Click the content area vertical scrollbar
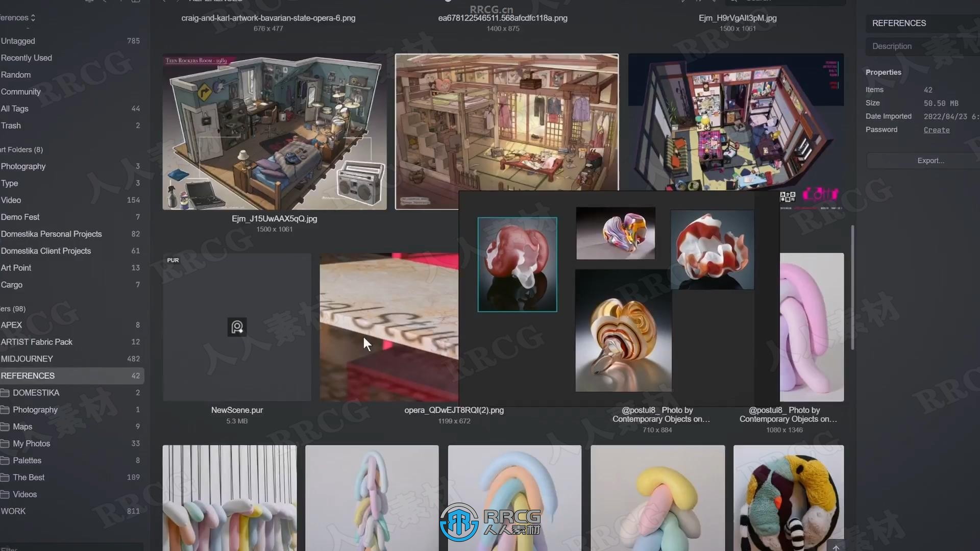Viewport: 980px width, 551px height. [852, 288]
